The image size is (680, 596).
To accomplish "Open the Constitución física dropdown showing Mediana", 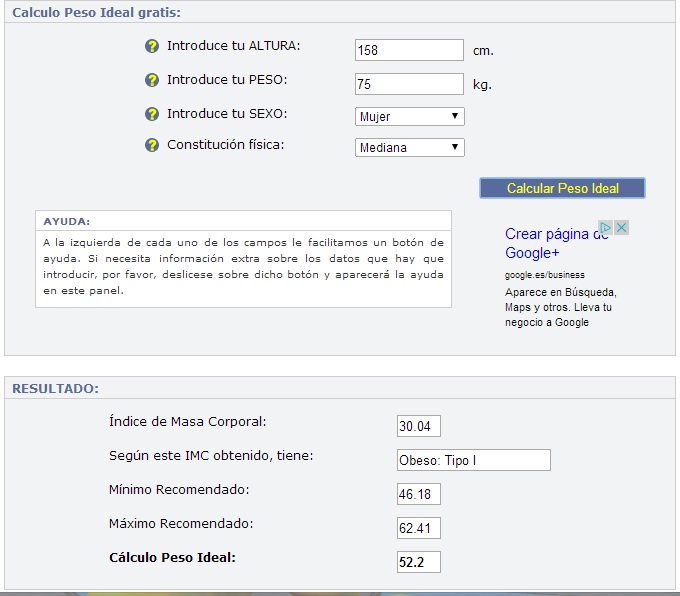I will 409,147.
